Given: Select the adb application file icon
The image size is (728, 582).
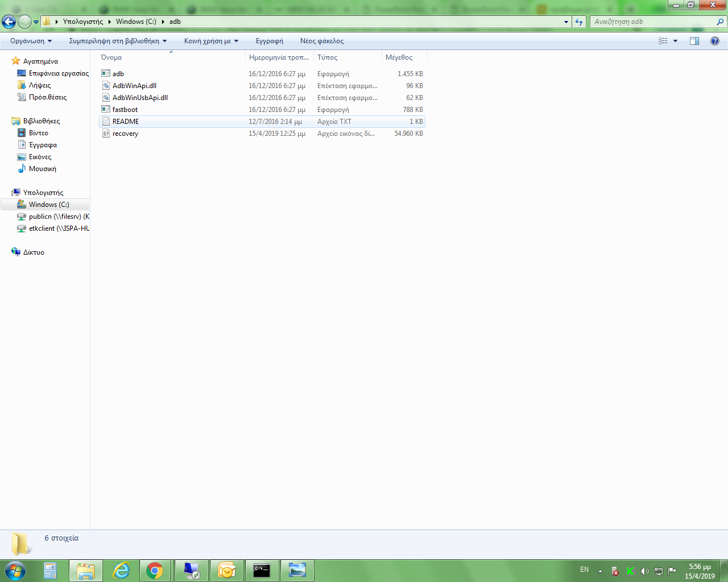Looking at the screenshot, I should (106, 73).
